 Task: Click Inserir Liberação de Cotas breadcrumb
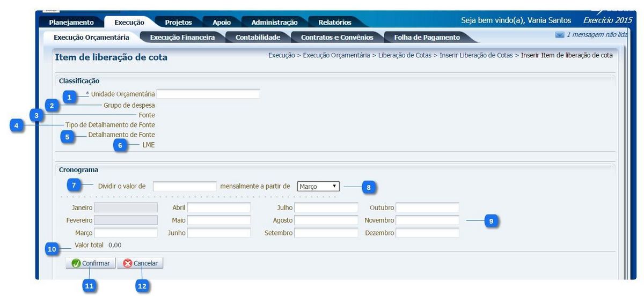[x=476, y=55]
